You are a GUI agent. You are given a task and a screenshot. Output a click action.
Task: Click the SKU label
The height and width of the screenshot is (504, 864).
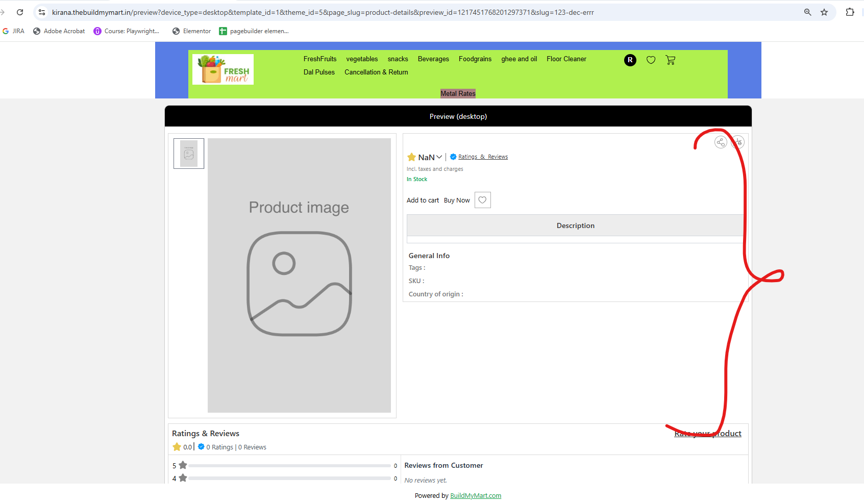click(416, 281)
